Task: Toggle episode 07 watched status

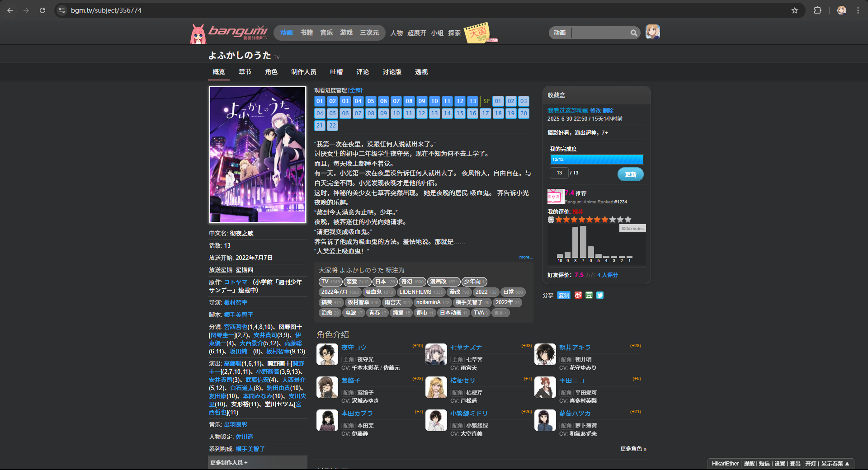Action: point(396,101)
